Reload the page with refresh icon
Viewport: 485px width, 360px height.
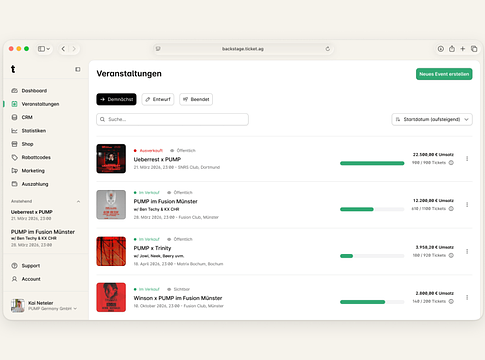[x=328, y=49]
